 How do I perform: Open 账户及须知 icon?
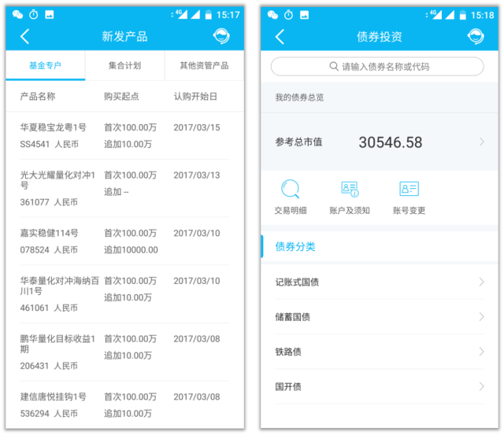pyautogui.click(x=350, y=189)
